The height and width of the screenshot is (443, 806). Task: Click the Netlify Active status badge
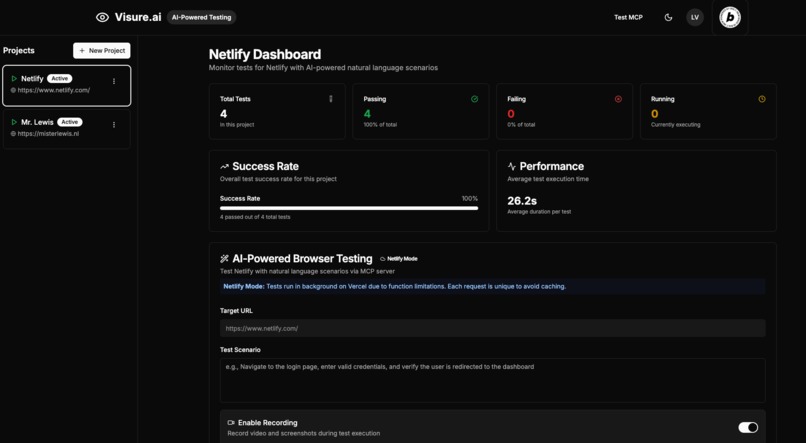tap(60, 79)
